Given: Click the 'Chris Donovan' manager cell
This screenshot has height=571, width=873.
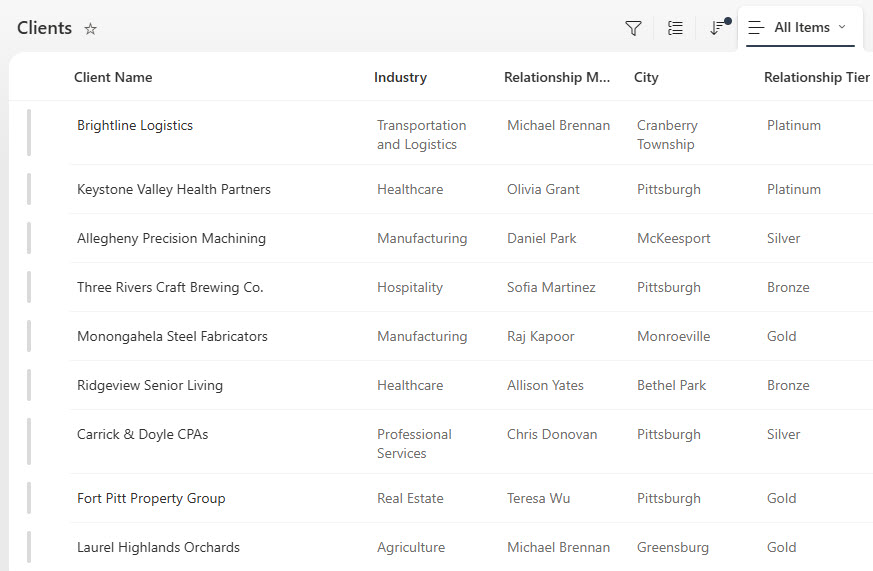Looking at the screenshot, I should 552,434.
